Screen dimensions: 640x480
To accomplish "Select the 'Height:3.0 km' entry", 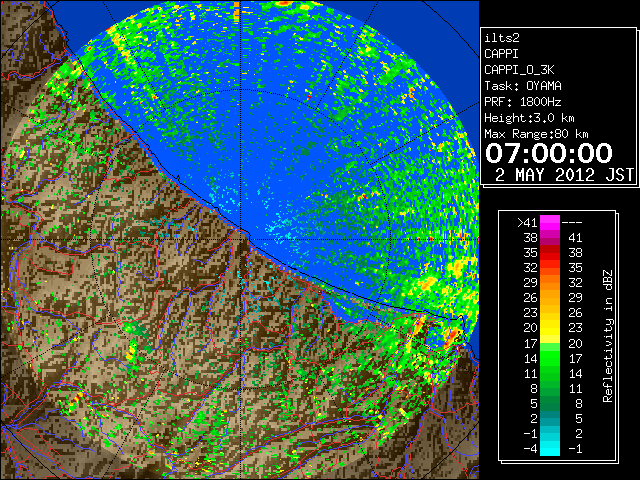I will pyautogui.click(x=529, y=118).
